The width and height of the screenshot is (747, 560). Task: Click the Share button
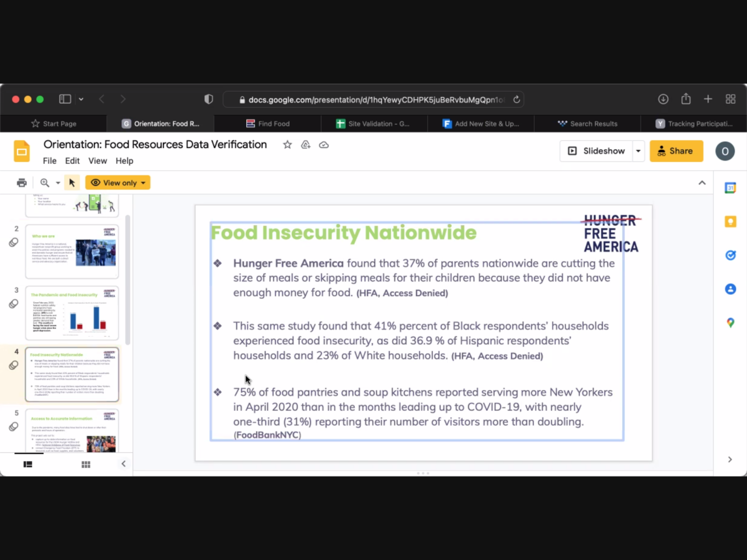point(676,151)
